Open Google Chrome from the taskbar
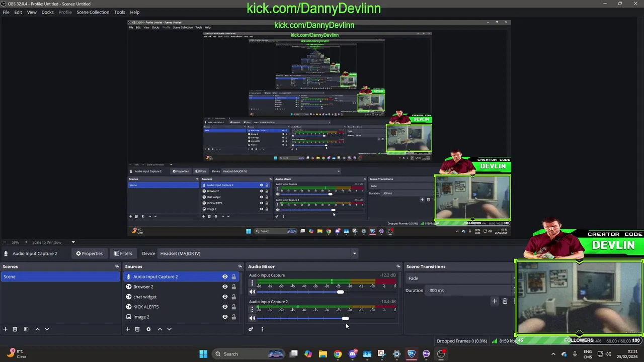644x362 pixels. pyautogui.click(x=338, y=354)
